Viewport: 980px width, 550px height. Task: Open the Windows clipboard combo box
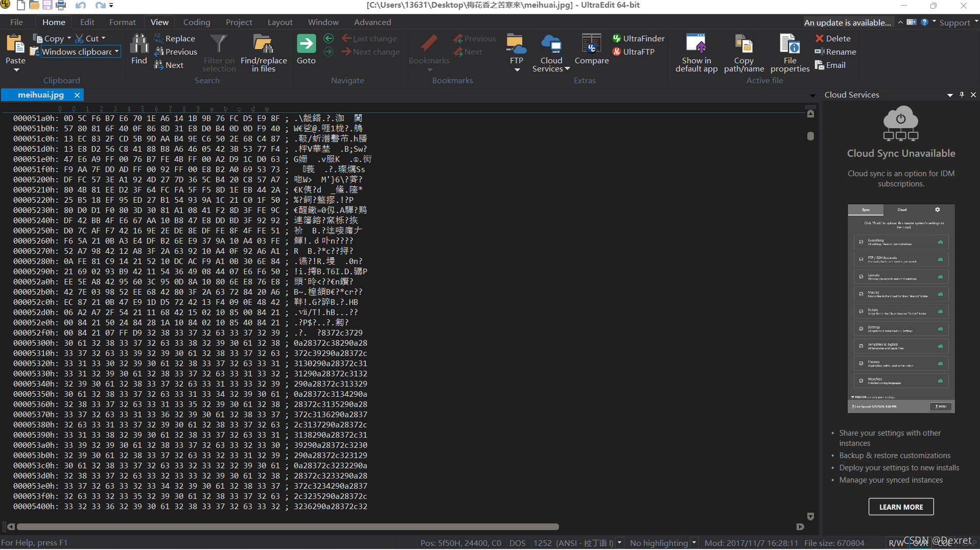click(x=80, y=52)
